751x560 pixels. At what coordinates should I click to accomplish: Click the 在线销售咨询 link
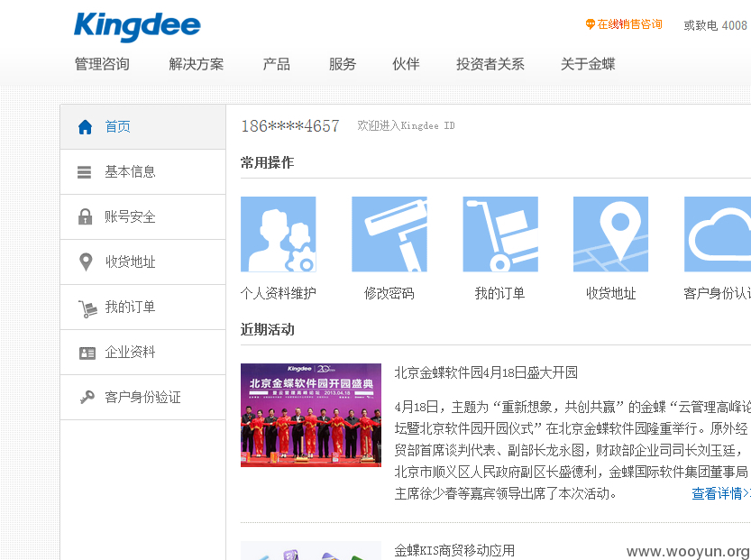[x=629, y=24]
